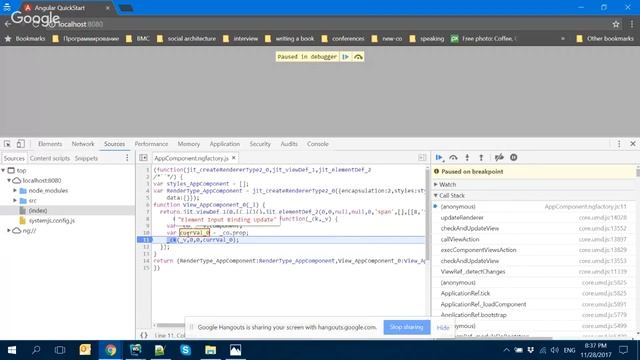Step over next function call icon
Image resolution: width=640 pixels, height=360 pixels.
point(453,158)
